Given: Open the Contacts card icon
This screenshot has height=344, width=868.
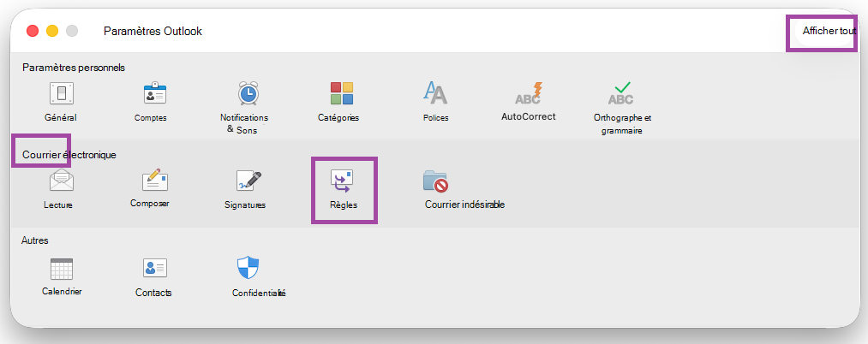Looking at the screenshot, I should (x=155, y=268).
